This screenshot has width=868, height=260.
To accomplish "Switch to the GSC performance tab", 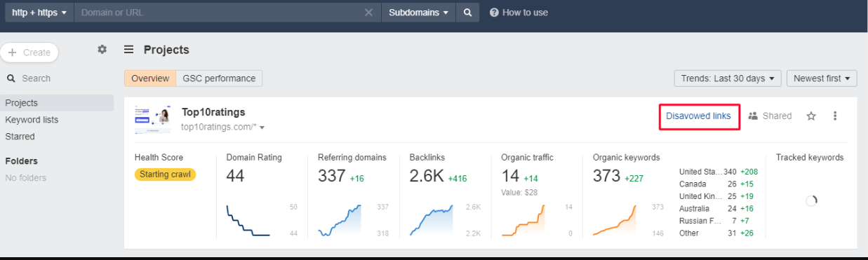I will tap(219, 78).
